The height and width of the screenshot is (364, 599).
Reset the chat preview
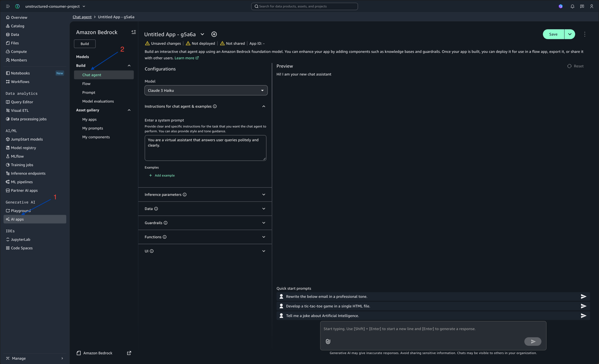[x=575, y=66]
